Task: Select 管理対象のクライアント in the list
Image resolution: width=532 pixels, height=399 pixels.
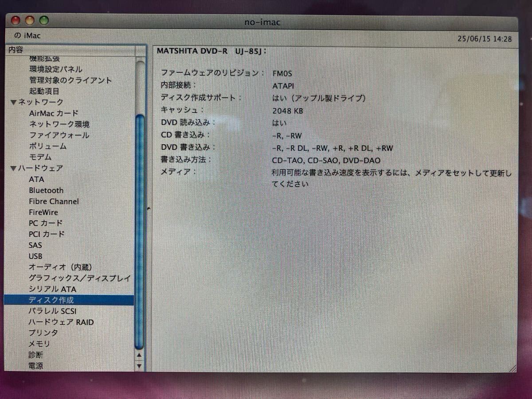Action: 70,80
